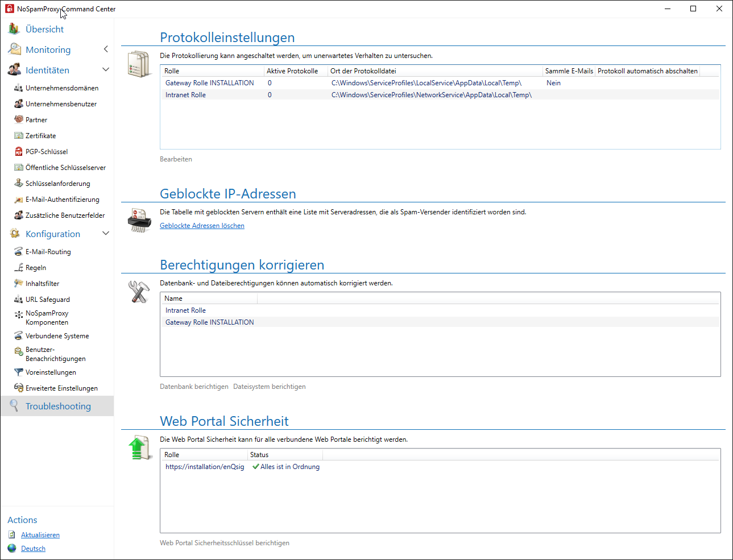Go to Partner page
733x560 pixels.
click(36, 120)
